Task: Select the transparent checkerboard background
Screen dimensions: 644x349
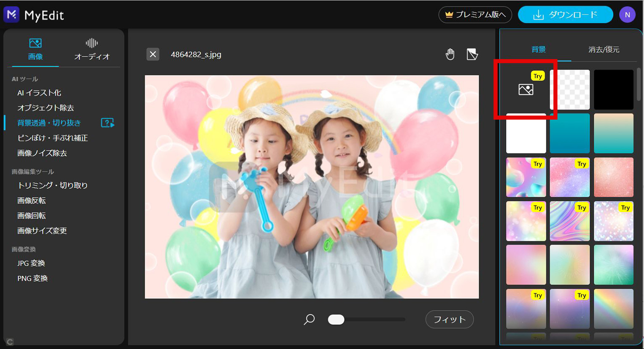Action: (x=570, y=89)
